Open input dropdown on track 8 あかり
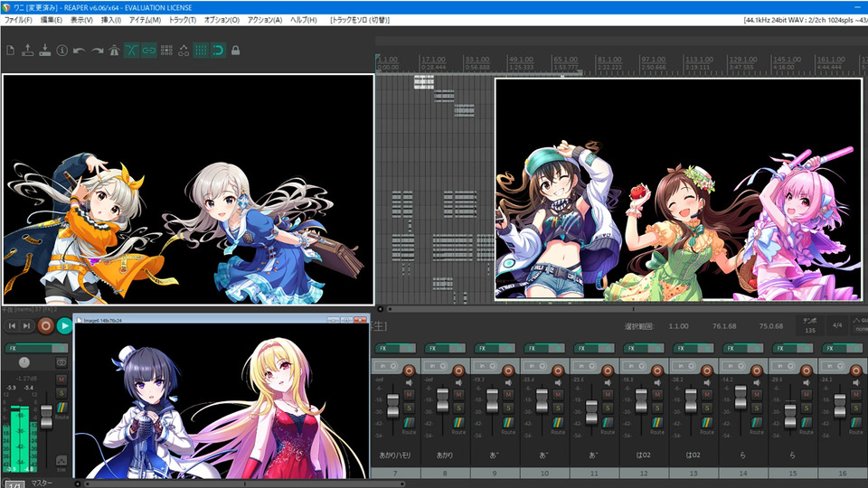 (x=436, y=366)
